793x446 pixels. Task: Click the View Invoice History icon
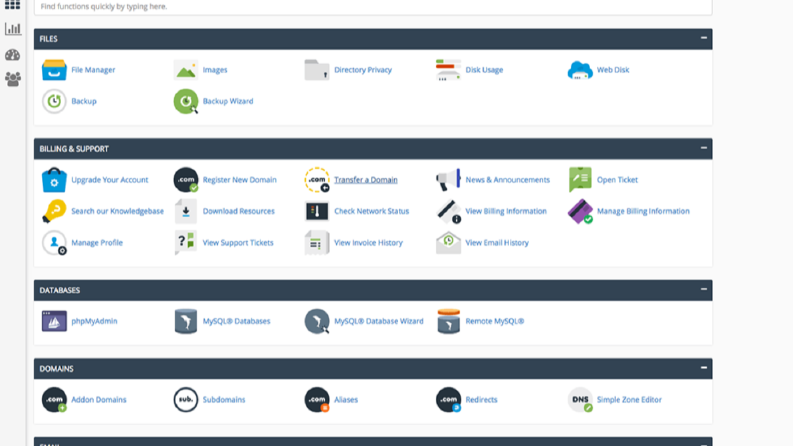click(x=317, y=243)
